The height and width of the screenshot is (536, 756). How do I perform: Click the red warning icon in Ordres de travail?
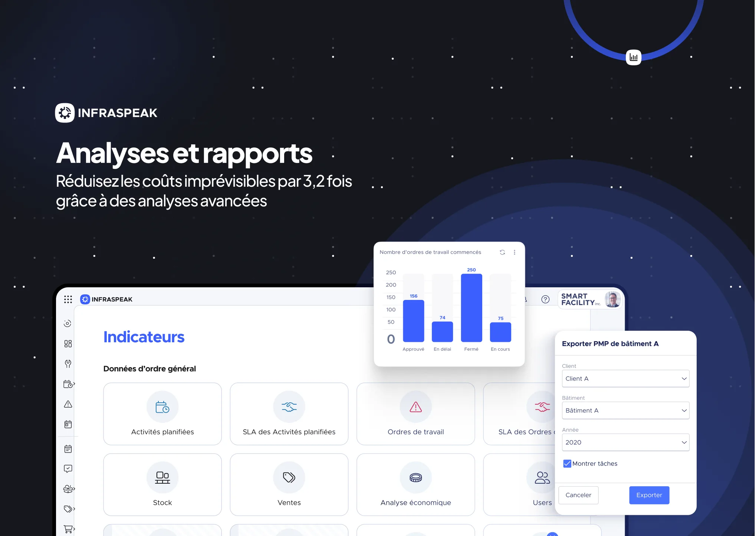(415, 407)
